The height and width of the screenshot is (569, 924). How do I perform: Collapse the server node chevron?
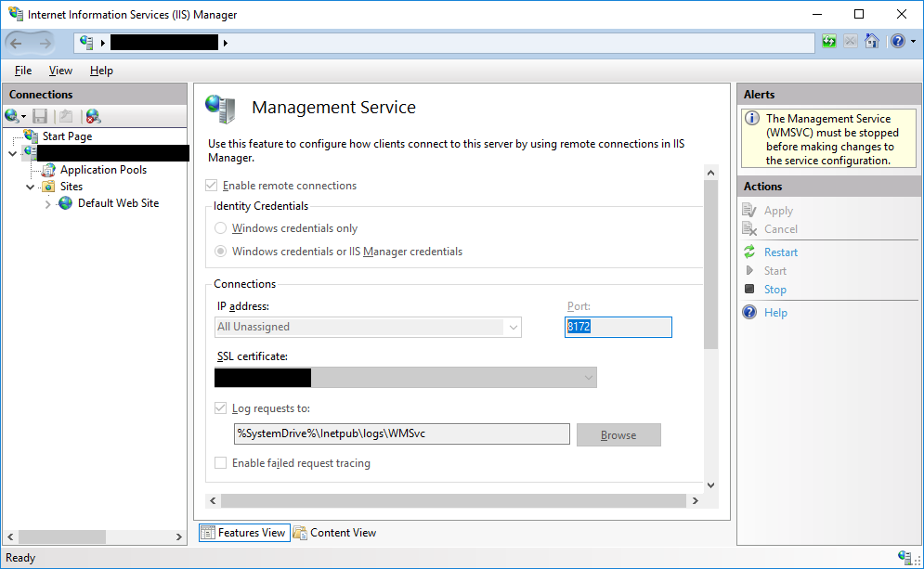(13, 153)
